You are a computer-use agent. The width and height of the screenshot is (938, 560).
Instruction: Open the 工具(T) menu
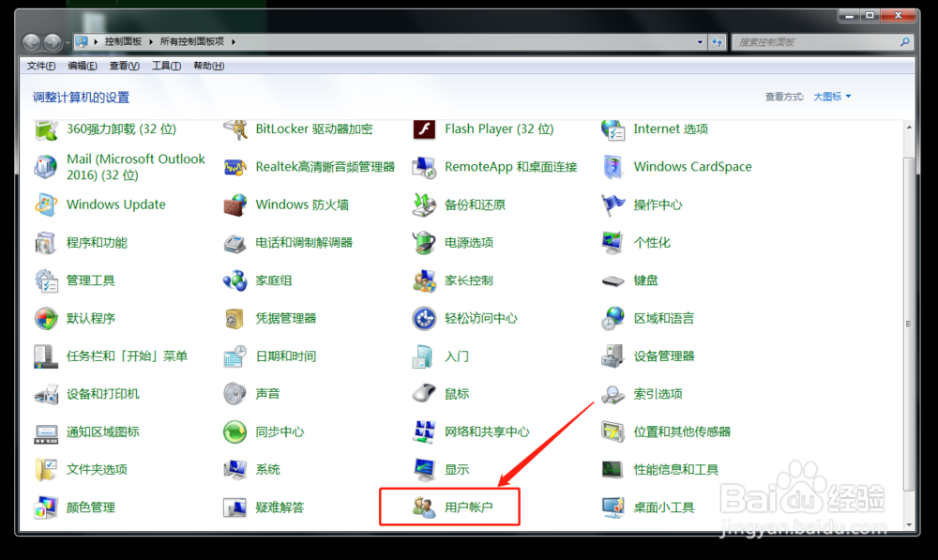pos(166,66)
